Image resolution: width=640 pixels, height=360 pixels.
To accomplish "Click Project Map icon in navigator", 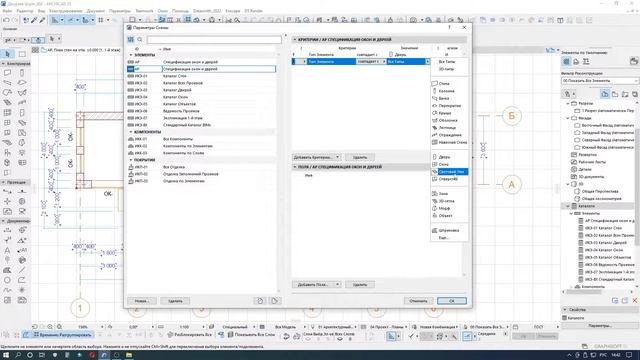I will click(605, 94).
